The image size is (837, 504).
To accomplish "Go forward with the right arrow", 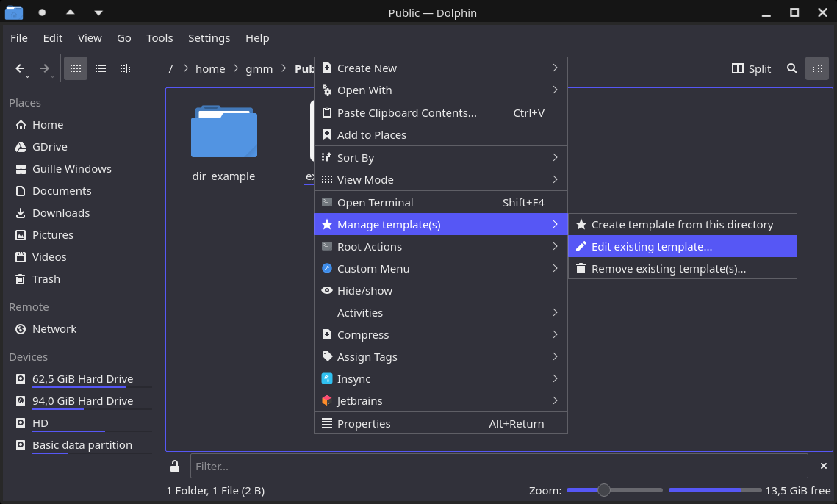I will point(45,68).
